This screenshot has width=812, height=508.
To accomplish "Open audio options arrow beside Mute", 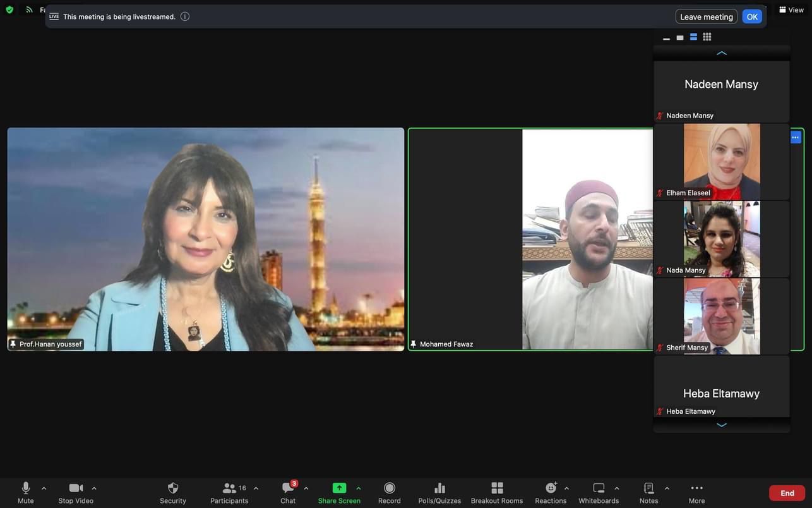I will [x=44, y=488].
